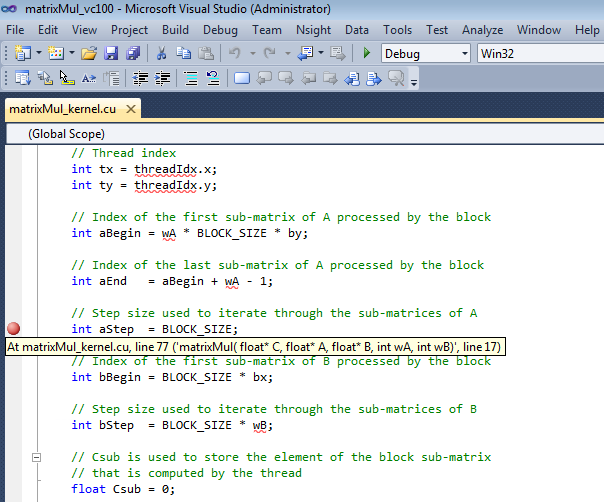The height and width of the screenshot is (502, 604).
Task: Toggle the breakpoint on the aStep line
Action: click(x=14, y=329)
